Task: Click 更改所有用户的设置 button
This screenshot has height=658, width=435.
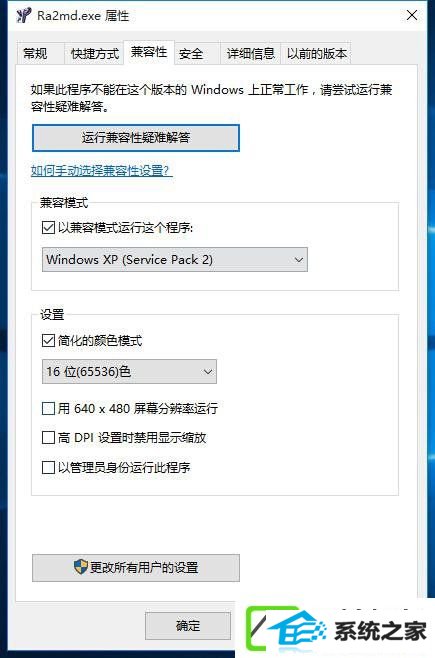Action: tap(136, 568)
